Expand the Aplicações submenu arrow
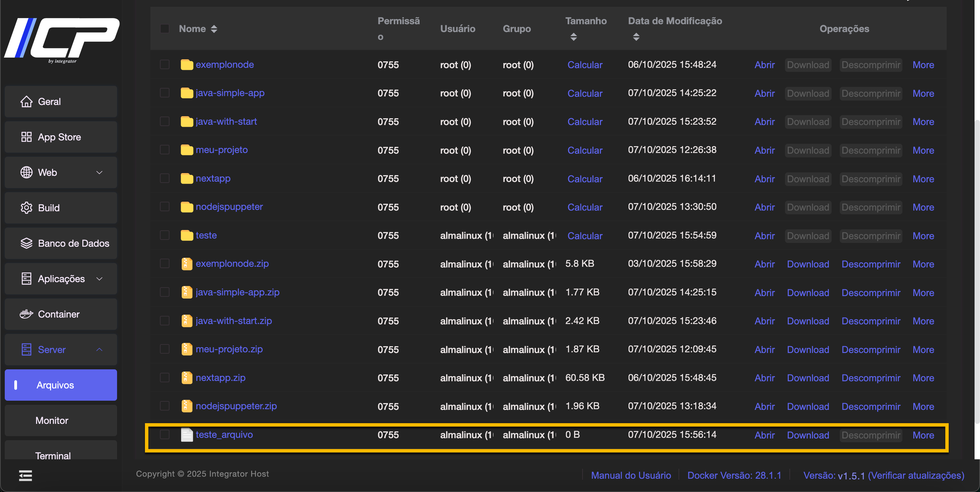 99,279
